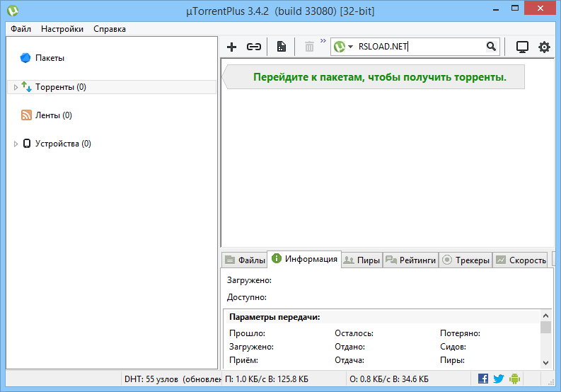Click the Устройства phone icon
Image resolution: width=561 pixels, height=392 pixels.
pyautogui.click(x=27, y=143)
